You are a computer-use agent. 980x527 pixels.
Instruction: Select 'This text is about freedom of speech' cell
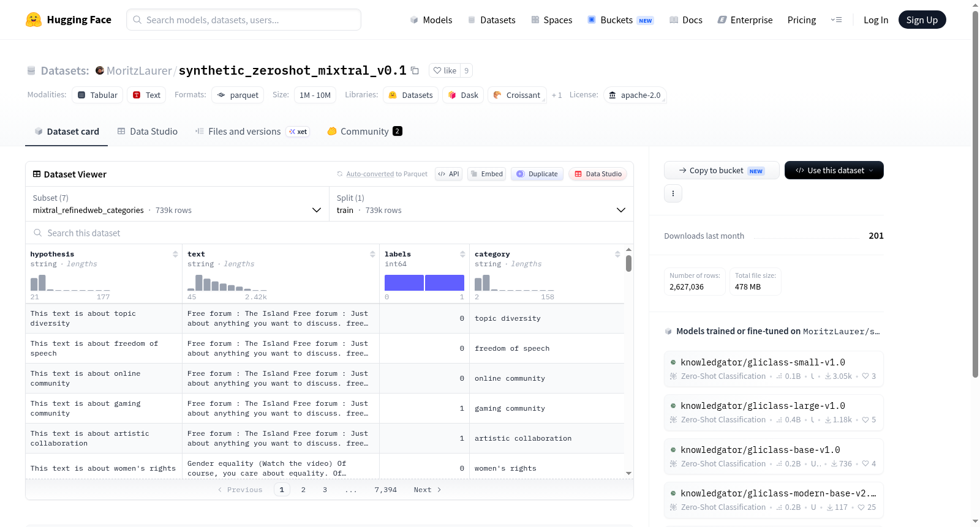(104, 348)
